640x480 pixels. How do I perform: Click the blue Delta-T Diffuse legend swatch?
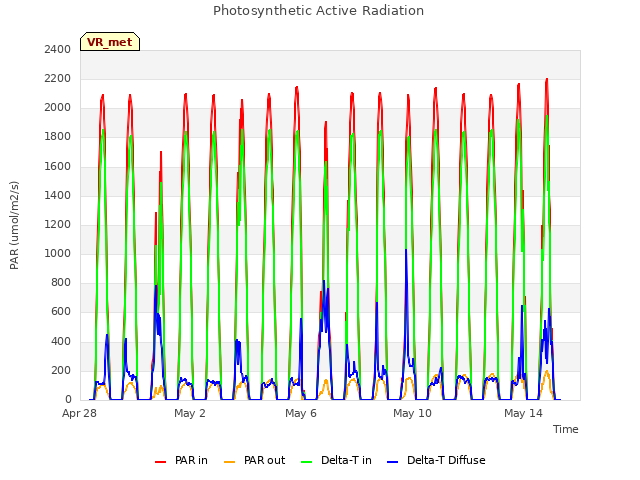(x=392, y=462)
